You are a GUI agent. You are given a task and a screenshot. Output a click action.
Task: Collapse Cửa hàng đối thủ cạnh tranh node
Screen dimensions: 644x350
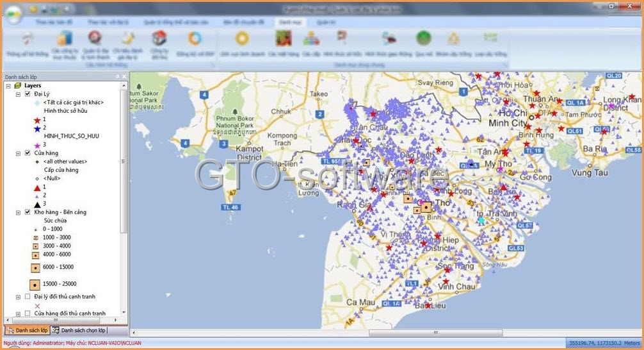[x=18, y=313]
